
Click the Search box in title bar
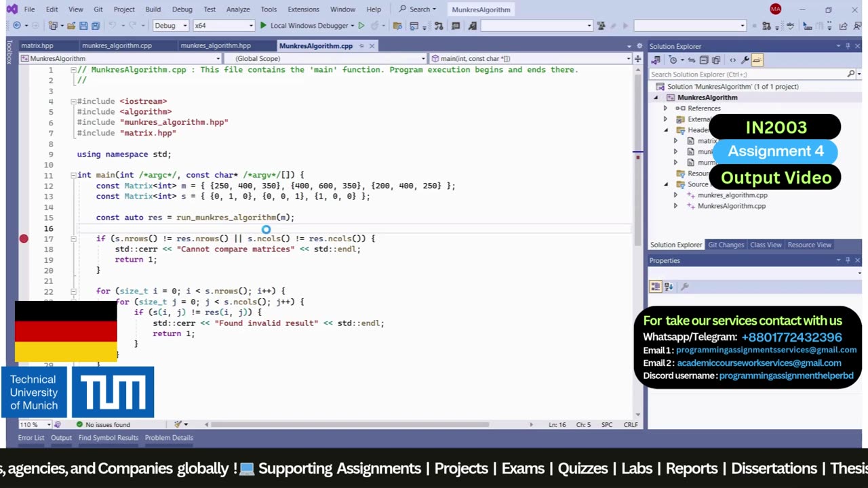click(x=418, y=9)
